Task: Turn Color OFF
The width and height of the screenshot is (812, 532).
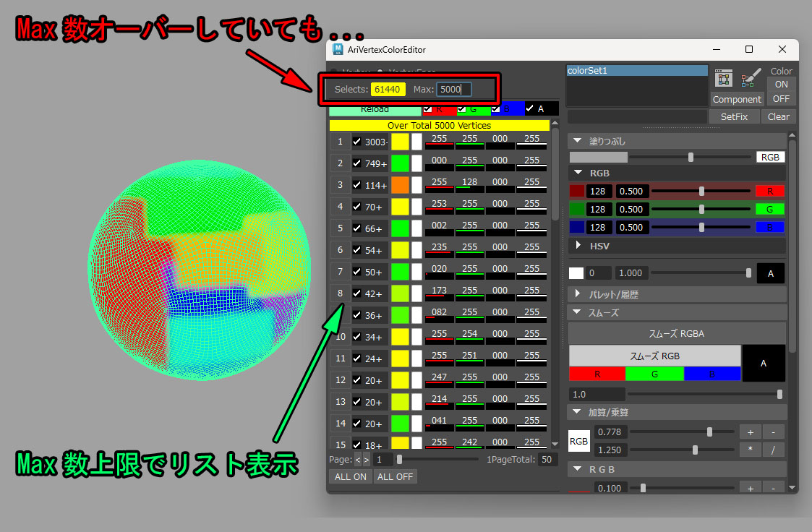Action: click(781, 98)
